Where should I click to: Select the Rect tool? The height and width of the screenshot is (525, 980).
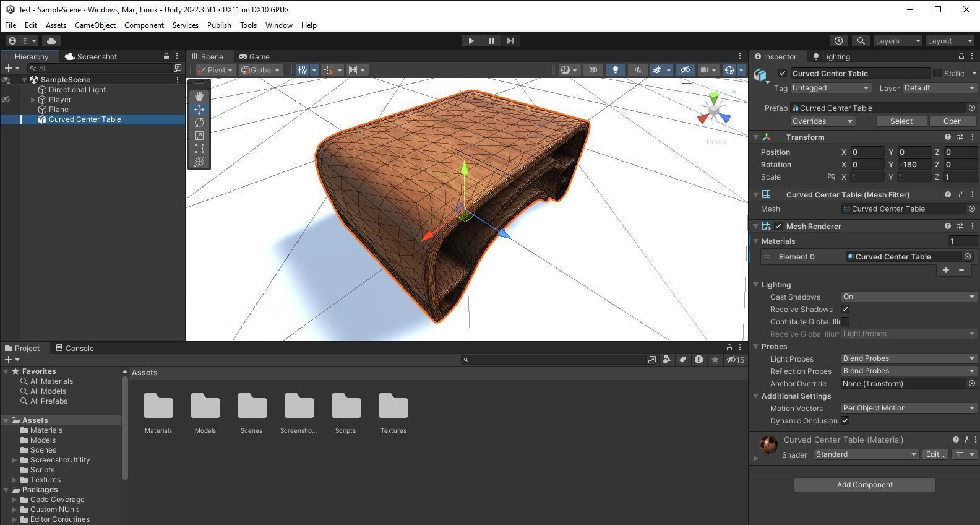tap(199, 149)
